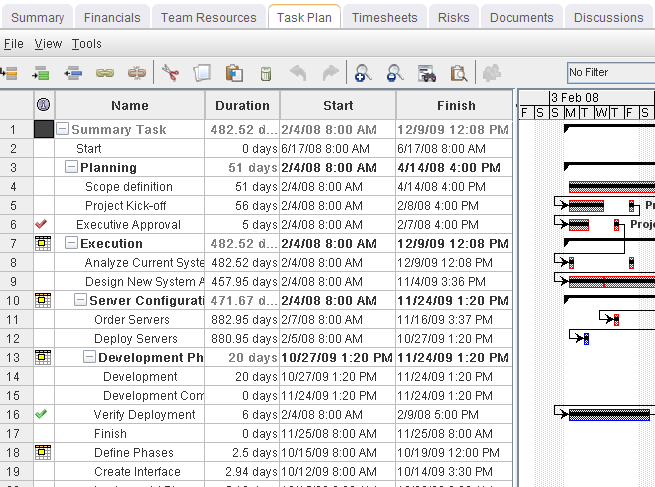Collapse the Development Phase group
Viewport: 655px width, 487px height.
pyautogui.click(x=90, y=357)
